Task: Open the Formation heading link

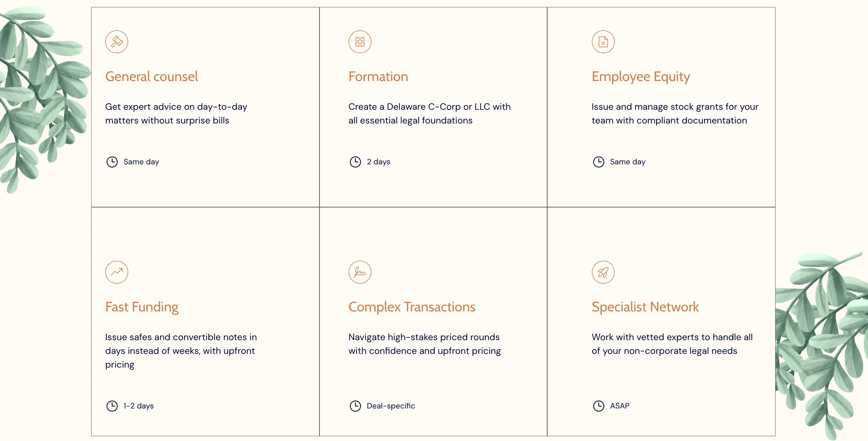Action: (378, 77)
